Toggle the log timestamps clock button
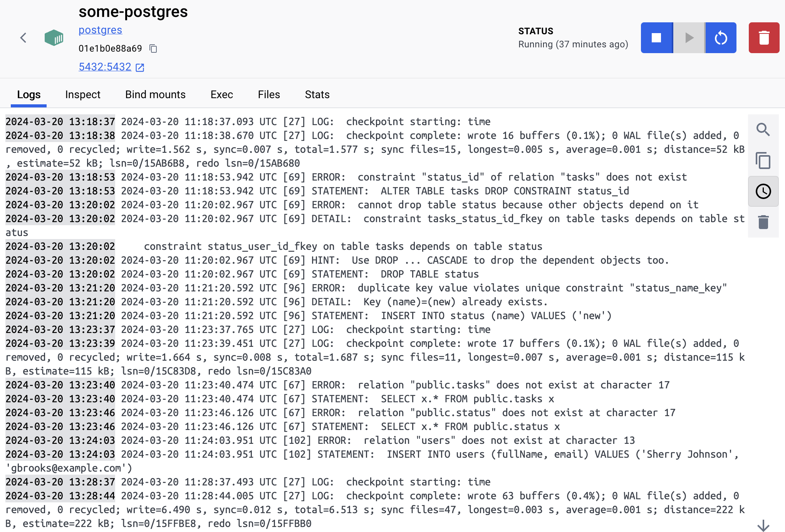This screenshot has height=532, width=785. [x=763, y=191]
